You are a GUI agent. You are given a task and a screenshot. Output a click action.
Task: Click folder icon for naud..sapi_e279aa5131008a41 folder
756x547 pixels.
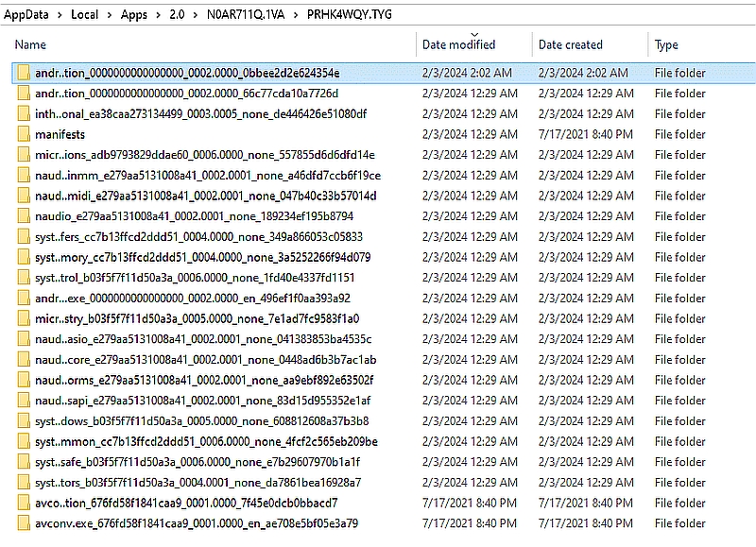[23, 401]
